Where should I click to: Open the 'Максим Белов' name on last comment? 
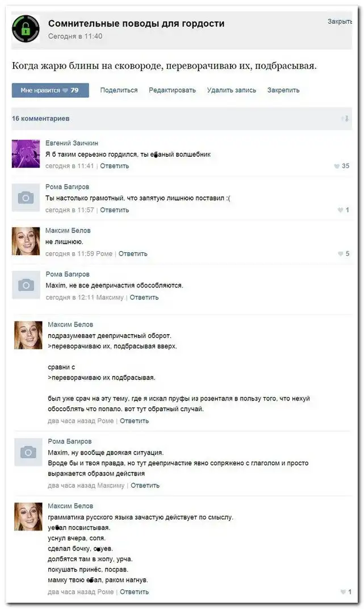[x=70, y=506]
